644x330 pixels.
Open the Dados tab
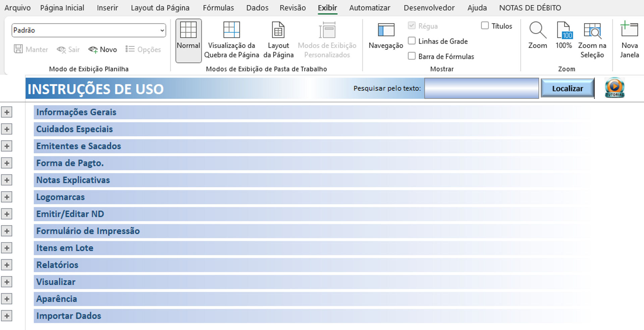click(x=257, y=8)
